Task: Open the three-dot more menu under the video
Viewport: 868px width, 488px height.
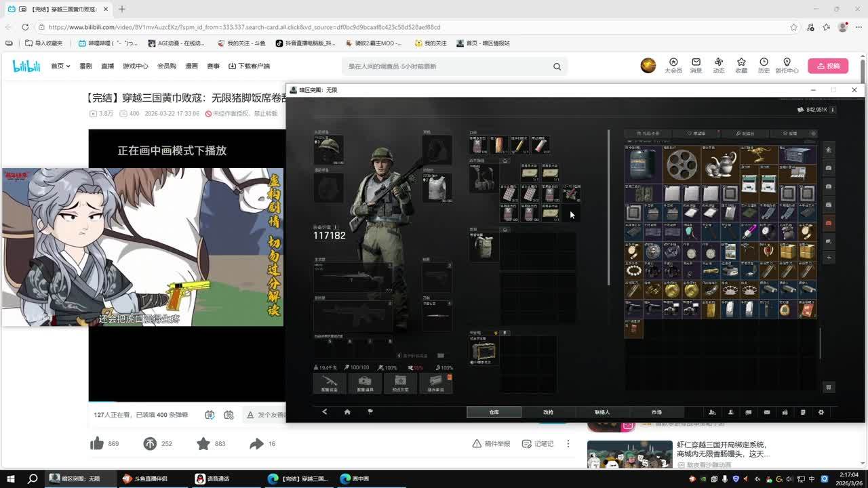Action: 568,444
